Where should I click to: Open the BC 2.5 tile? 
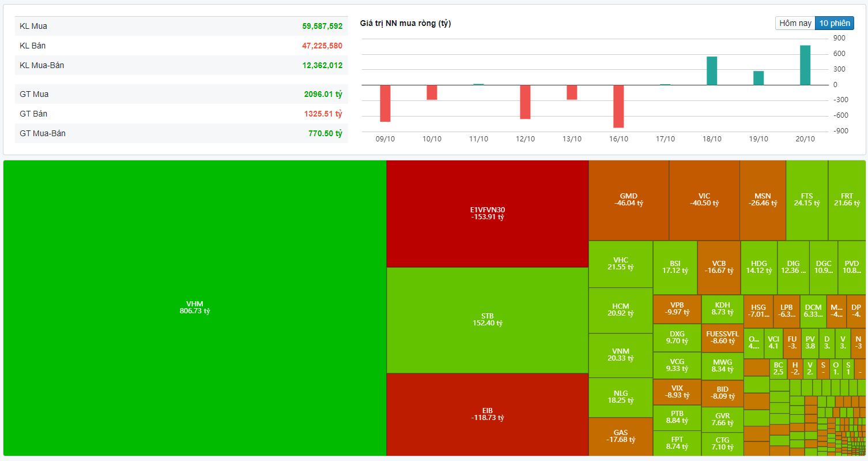coord(778,369)
